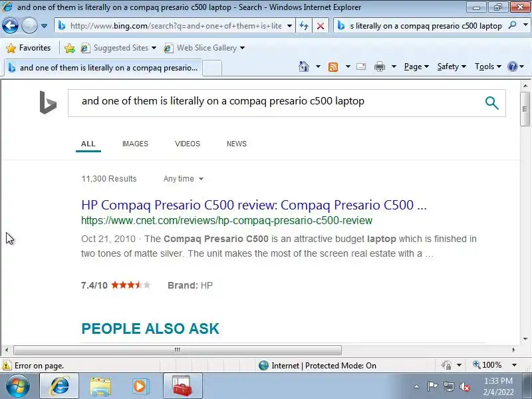Image resolution: width=532 pixels, height=399 pixels.
Task: Open Suggested Sites dropdown
Action: coord(118,48)
